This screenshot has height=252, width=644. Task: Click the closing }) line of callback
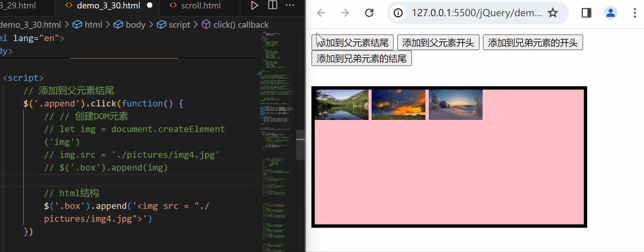28,231
